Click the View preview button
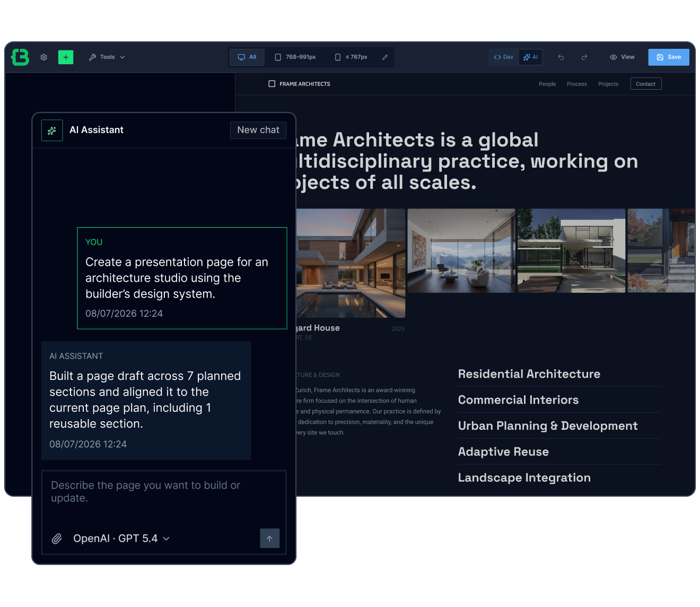This screenshot has height=607, width=700. pos(622,57)
